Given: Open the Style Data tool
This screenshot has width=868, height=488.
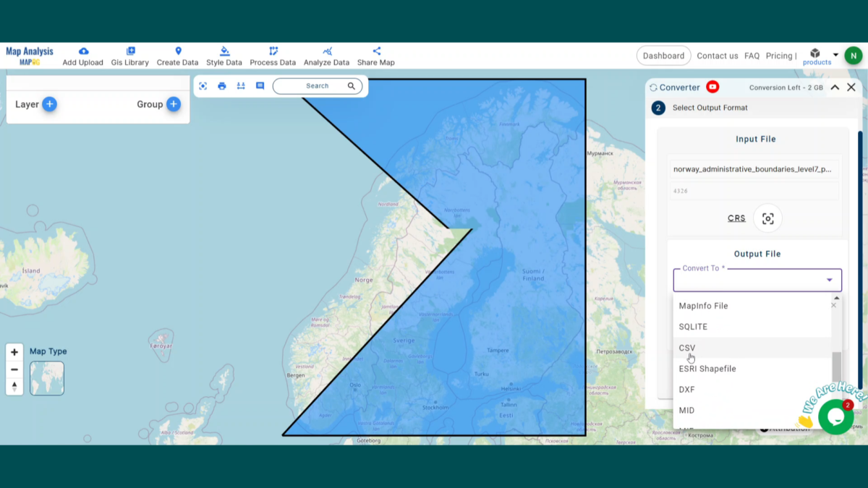Looking at the screenshot, I should tap(224, 55).
